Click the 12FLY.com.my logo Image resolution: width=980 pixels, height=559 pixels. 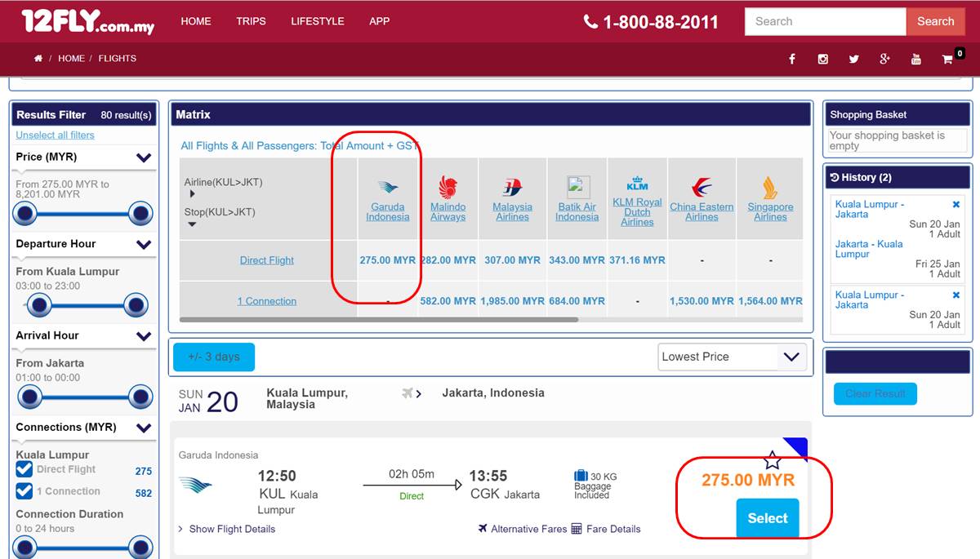tap(88, 22)
